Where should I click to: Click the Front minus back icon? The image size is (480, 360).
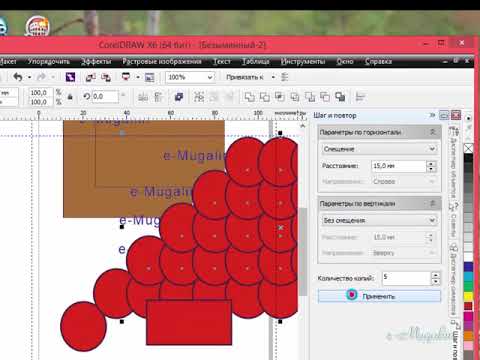point(310,97)
